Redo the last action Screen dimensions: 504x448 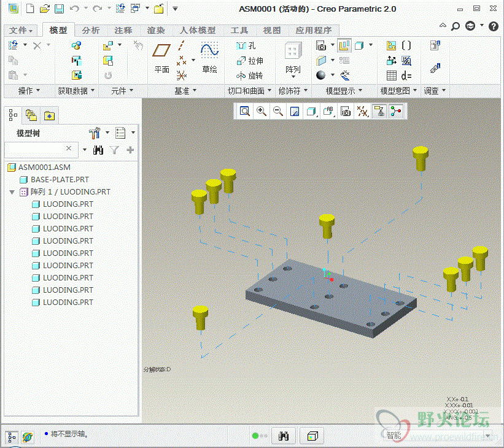(98, 9)
